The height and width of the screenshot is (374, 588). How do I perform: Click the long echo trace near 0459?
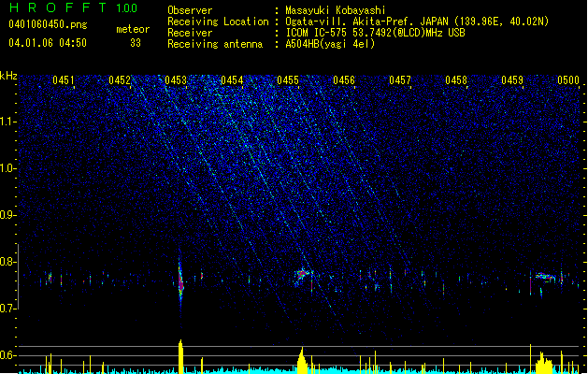(x=546, y=277)
